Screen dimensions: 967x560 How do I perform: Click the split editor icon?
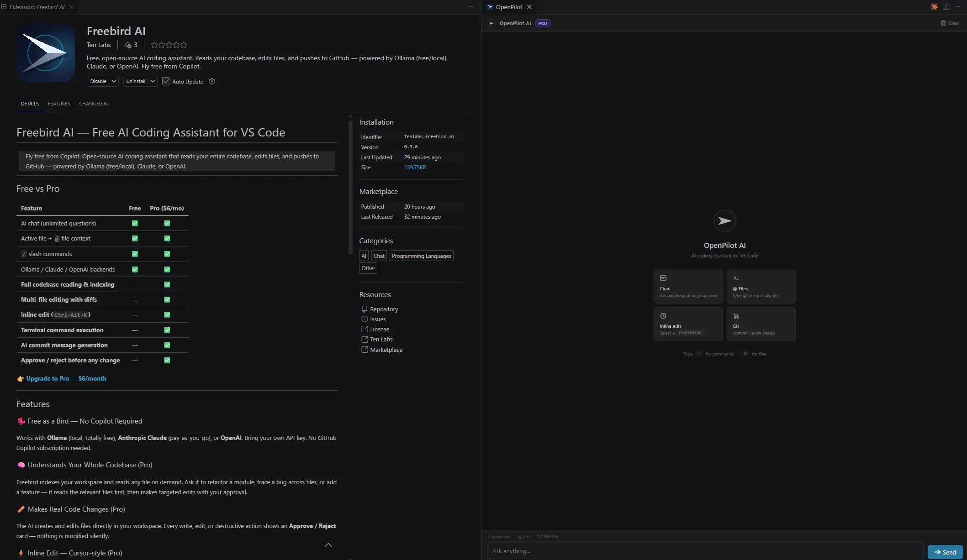pos(946,7)
